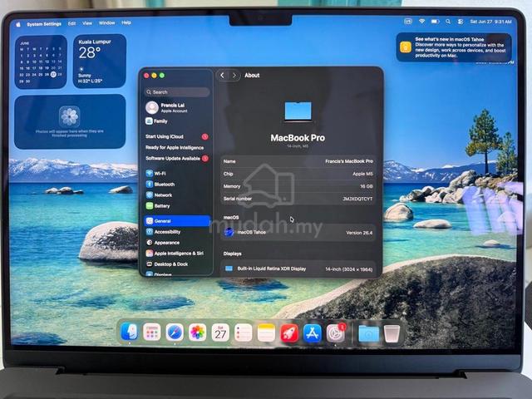This screenshot has width=532, height=399.
Task: Open Wi-Fi settings in sidebar
Action: 177,174
